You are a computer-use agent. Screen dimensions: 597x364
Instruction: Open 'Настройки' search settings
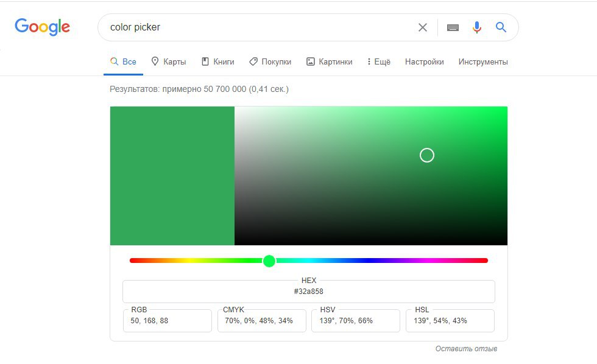424,61
